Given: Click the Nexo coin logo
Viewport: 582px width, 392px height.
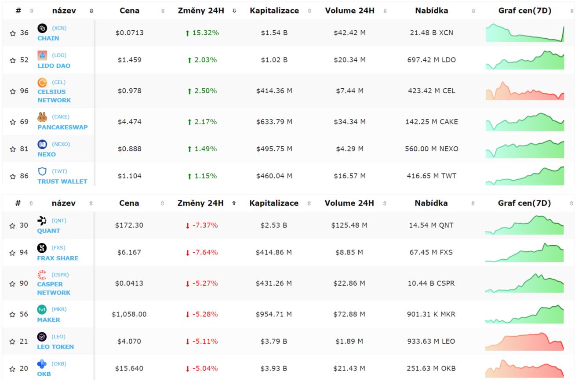Looking at the screenshot, I should point(42,144).
